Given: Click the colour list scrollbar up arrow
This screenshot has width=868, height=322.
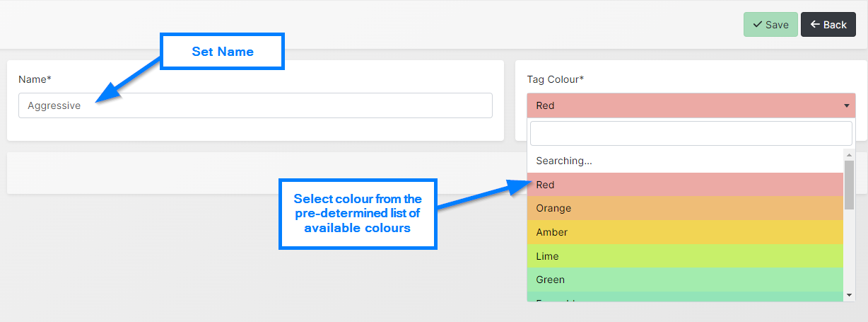Looking at the screenshot, I should point(849,155).
